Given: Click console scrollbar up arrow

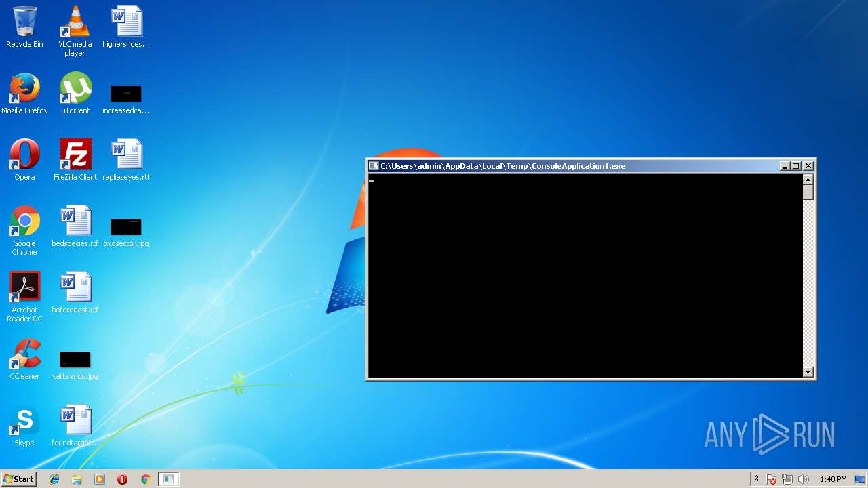Looking at the screenshot, I should point(808,180).
